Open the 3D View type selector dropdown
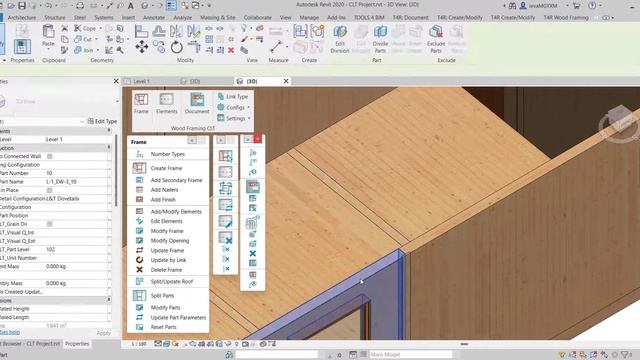The image size is (640, 360). (118, 101)
